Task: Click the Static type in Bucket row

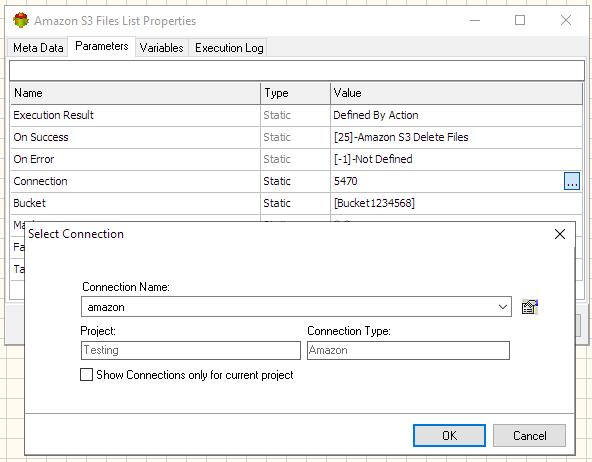Action: click(x=277, y=203)
